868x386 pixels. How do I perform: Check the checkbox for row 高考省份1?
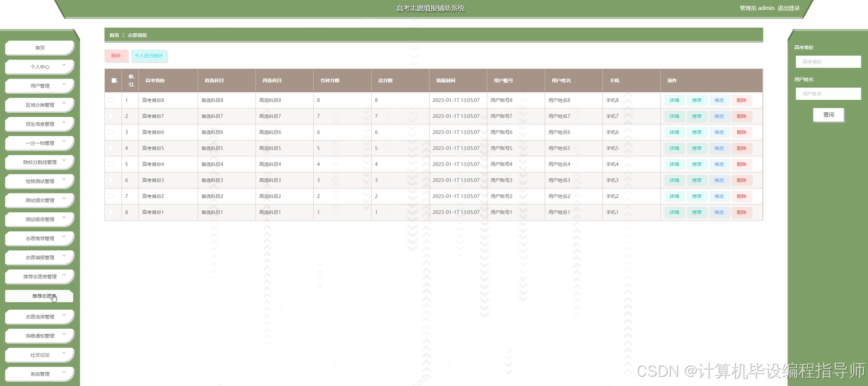click(x=111, y=212)
